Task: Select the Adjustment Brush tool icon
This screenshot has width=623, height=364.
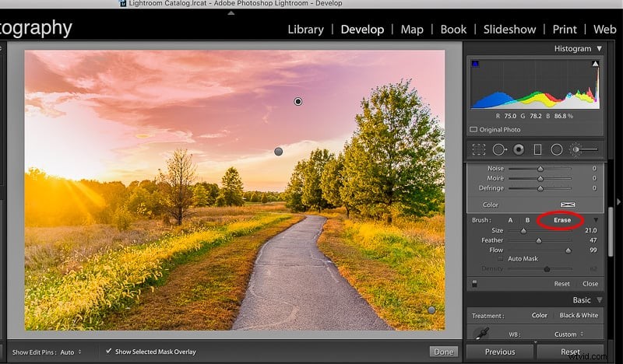Action: pyautogui.click(x=583, y=149)
